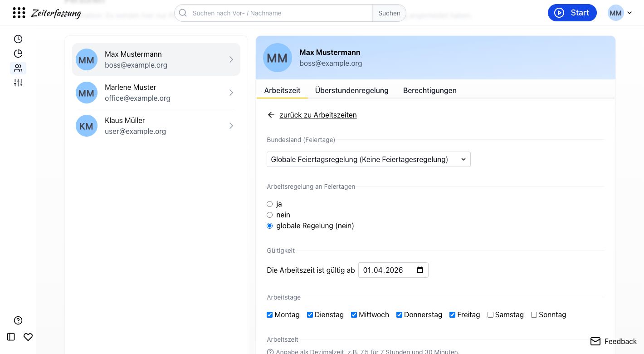Open the calendar picker icon in date field
The height and width of the screenshot is (354, 644).
(x=420, y=270)
